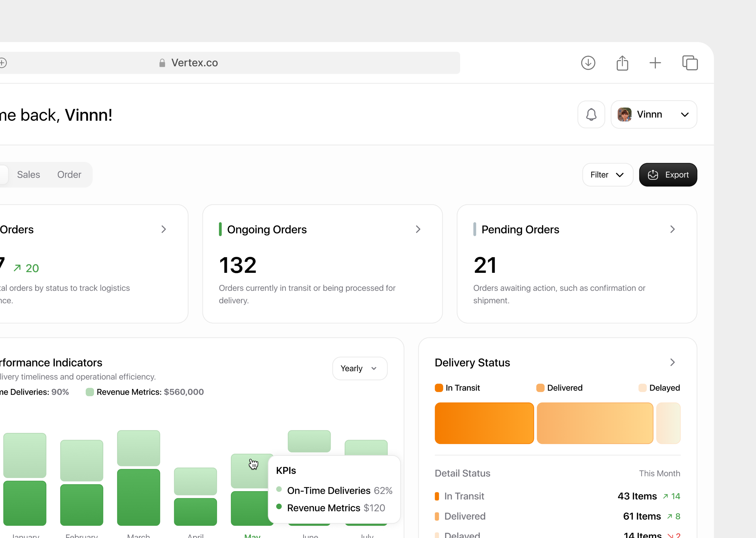Select the Delivered legend marker
Screen dimensions: 756x538
pos(540,388)
